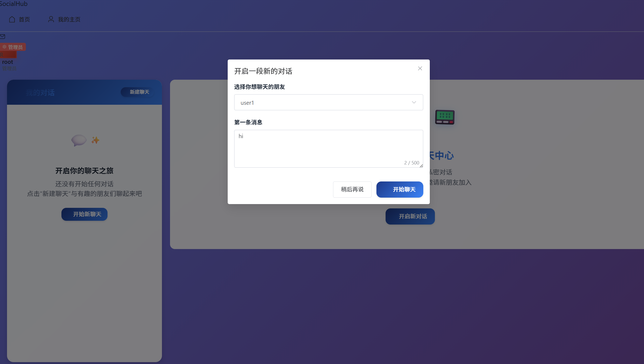Click the 稍后再说 cancel button
This screenshot has width=644, height=364.
pos(352,190)
